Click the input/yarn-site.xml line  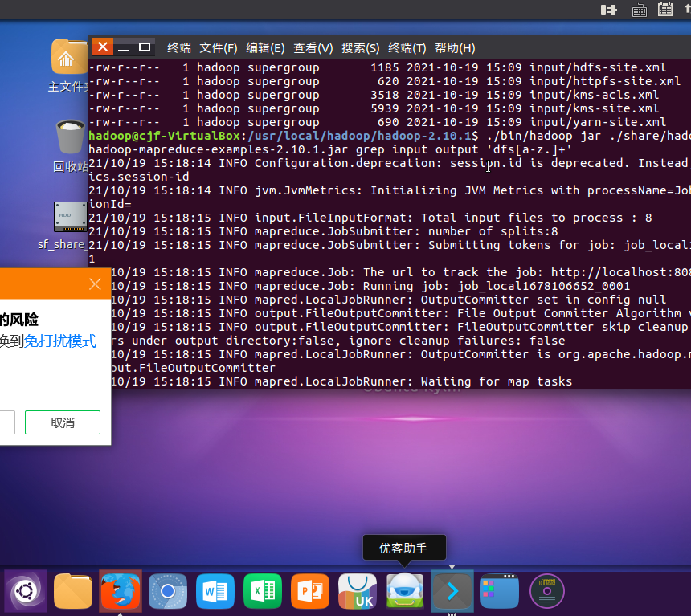coord(377,122)
